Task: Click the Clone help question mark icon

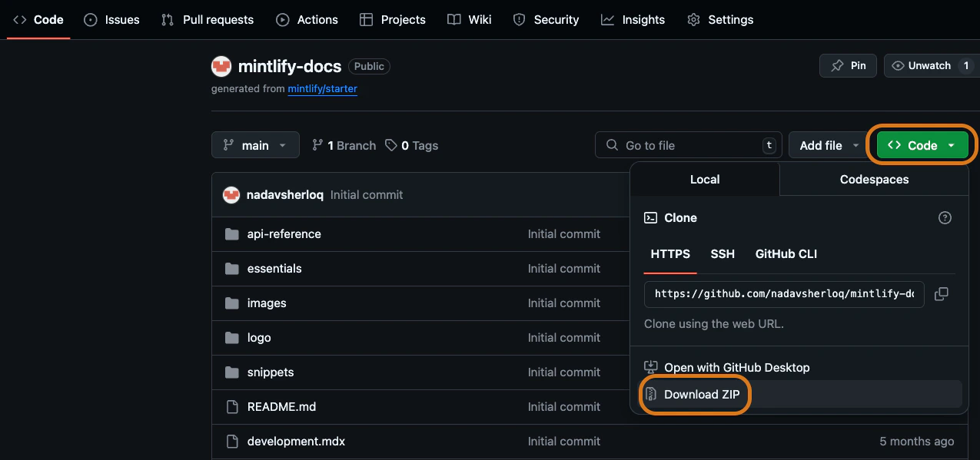Action: pos(945,218)
